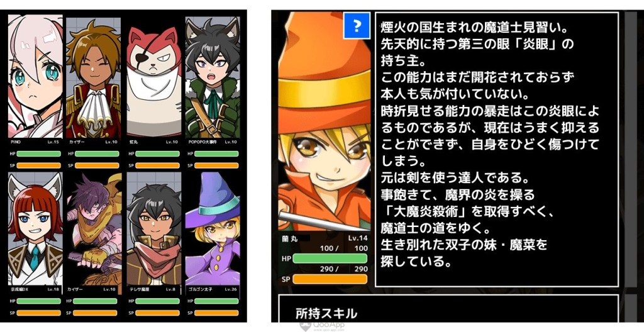644x332 pixels.
Task: Select the テレサ魔座 character with red scarf
Action: 154,229
